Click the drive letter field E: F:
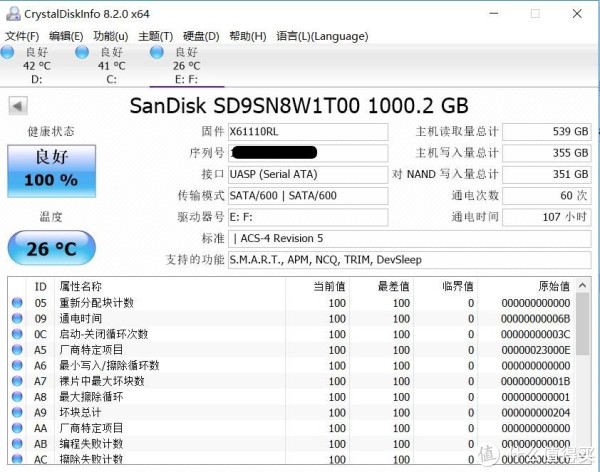The image size is (600, 472). click(x=308, y=217)
